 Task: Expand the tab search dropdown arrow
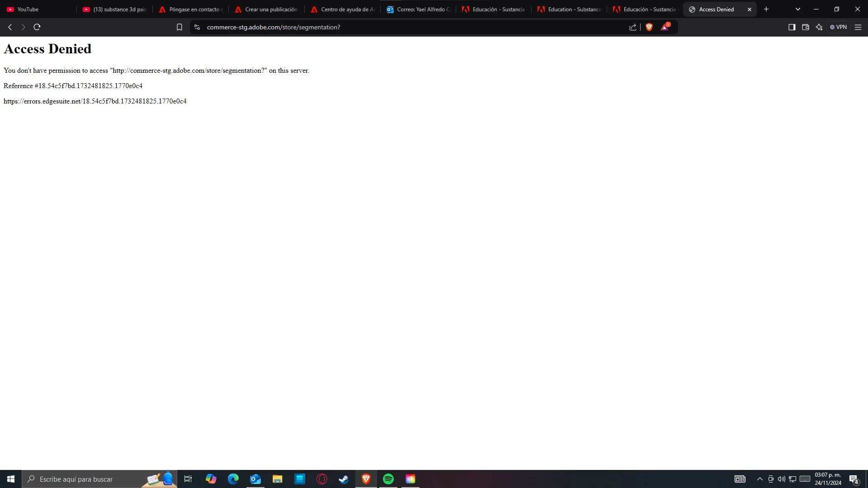click(x=797, y=9)
